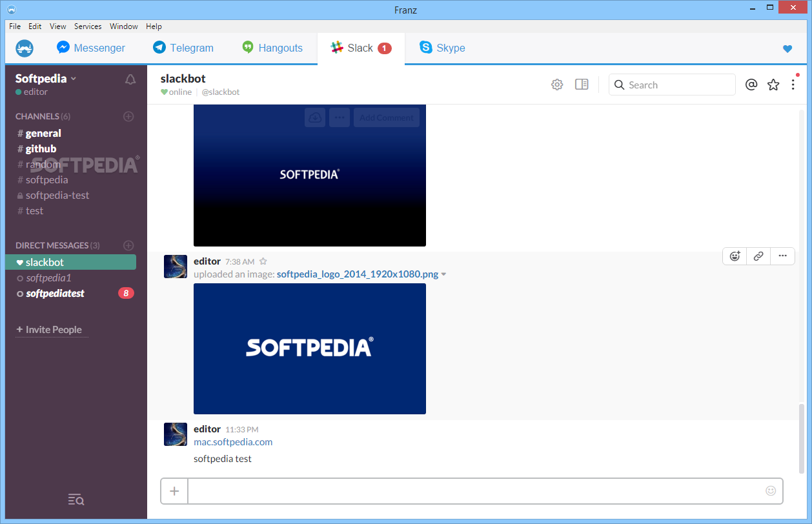Open softpedia_logo_2014_1920x1080.png file link

coord(358,274)
